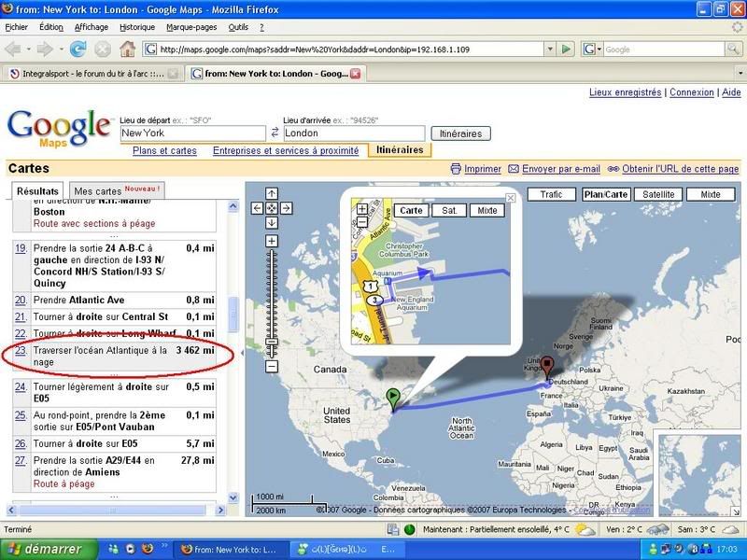The width and height of the screenshot is (747, 560).
Task: Click the directions list vertical scrollbar thumb
Action: (233, 314)
